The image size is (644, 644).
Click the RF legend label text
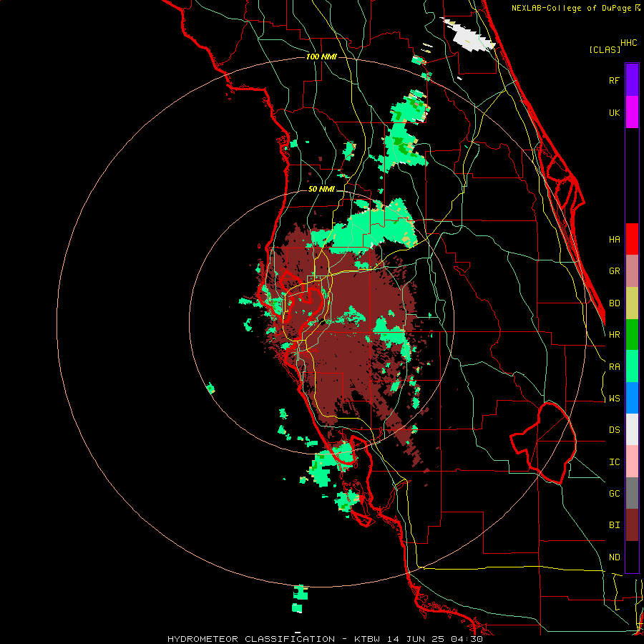click(x=614, y=80)
